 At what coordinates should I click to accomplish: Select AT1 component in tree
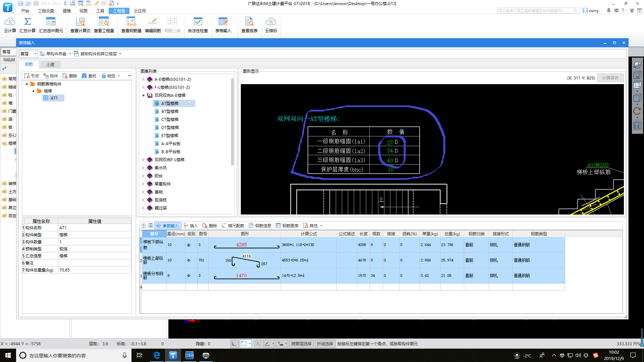(54, 98)
